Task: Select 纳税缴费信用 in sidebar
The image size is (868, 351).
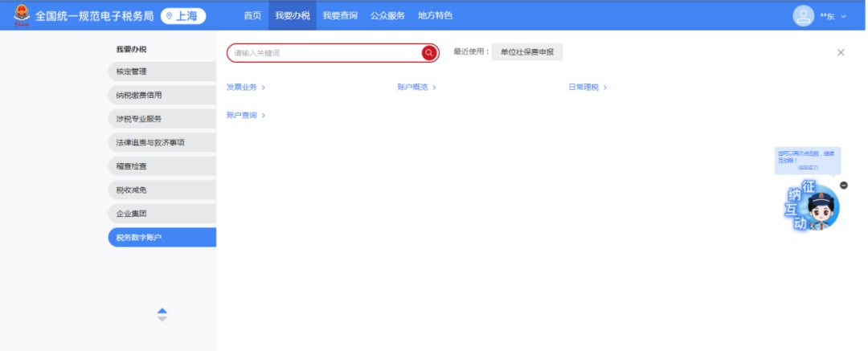Action: (162, 95)
